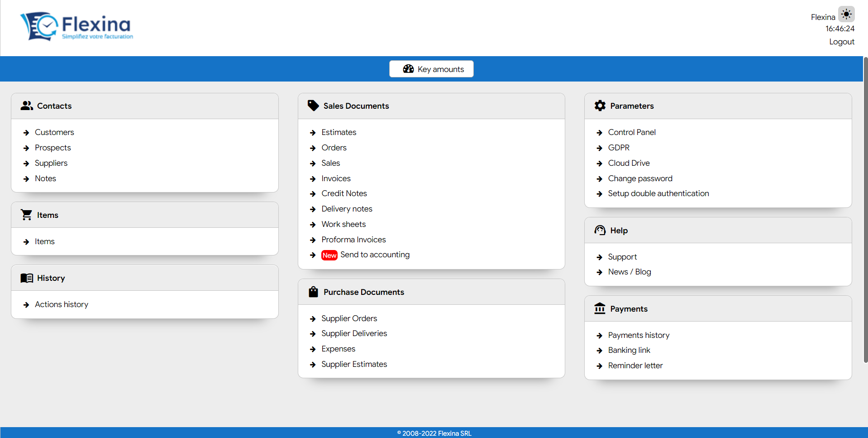The width and height of the screenshot is (868, 438).
Task: Click the arrow icon beside Supplier Orders
Action: pos(313,319)
